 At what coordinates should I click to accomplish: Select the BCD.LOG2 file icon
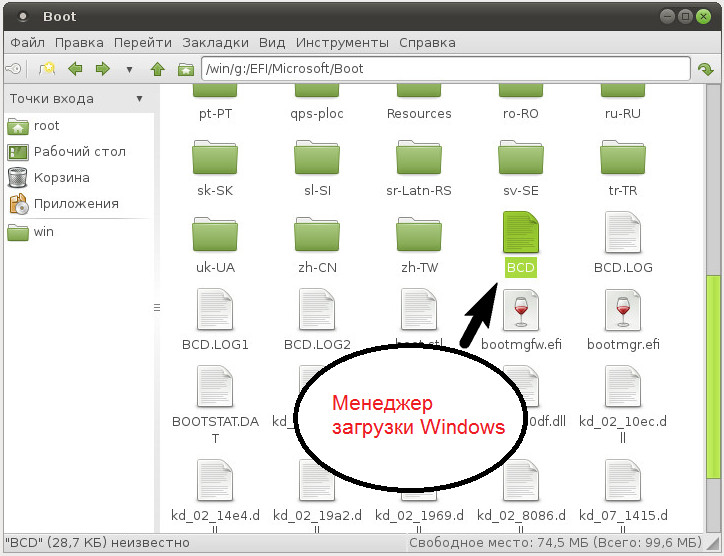317,309
